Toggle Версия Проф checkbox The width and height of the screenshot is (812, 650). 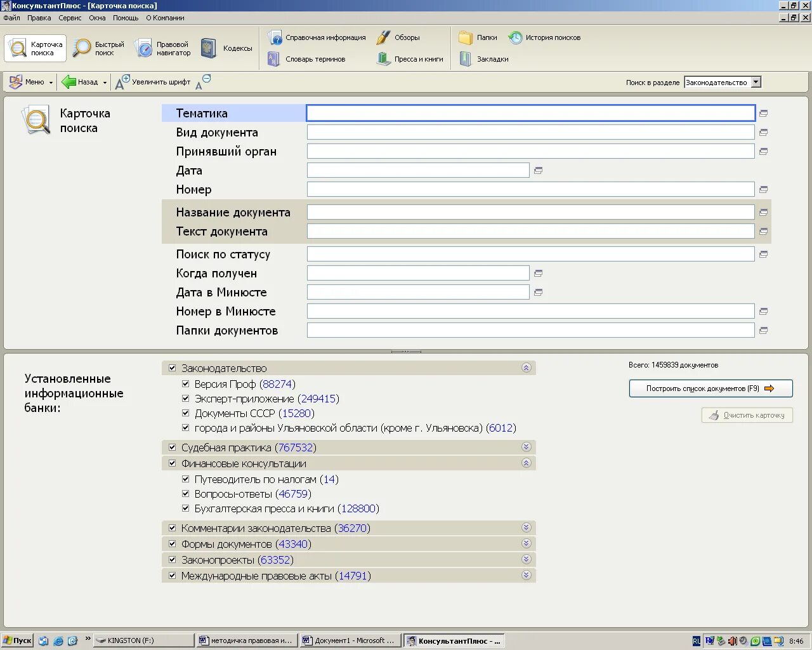(185, 383)
